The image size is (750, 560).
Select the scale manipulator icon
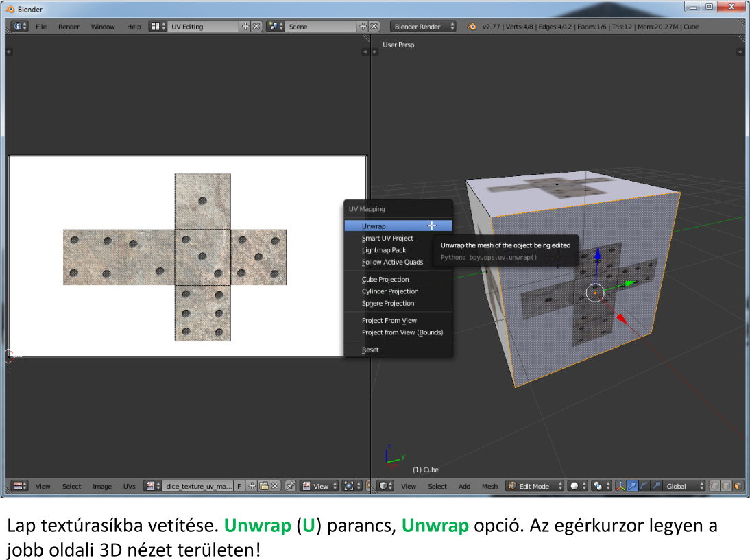(x=655, y=486)
